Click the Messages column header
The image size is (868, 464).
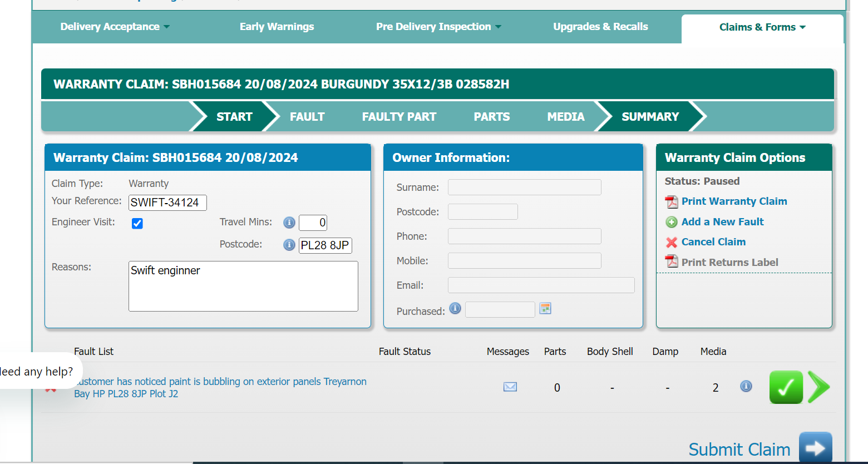pyautogui.click(x=508, y=352)
